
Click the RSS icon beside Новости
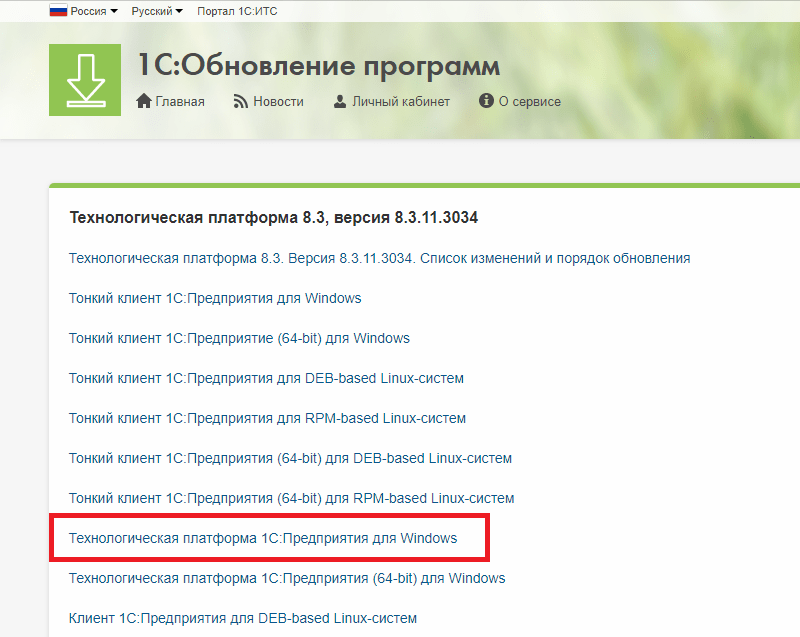click(241, 101)
